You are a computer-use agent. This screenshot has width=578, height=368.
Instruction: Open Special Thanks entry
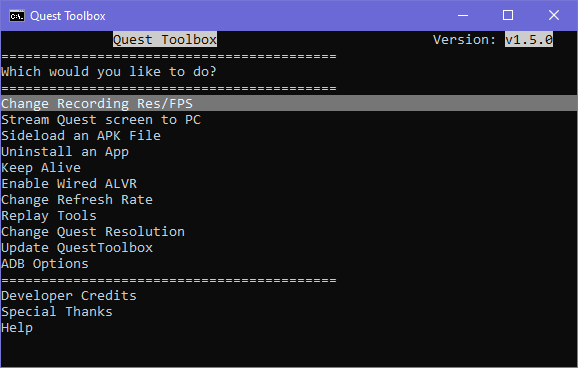pyautogui.click(x=57, y=312)
